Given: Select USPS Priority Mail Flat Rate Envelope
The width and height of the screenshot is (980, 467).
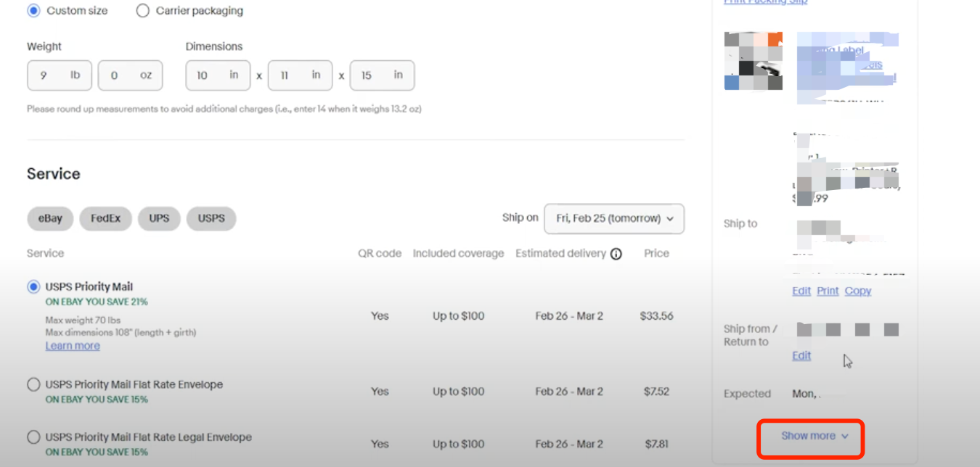Looking at the screenshot, I should [33, 385].
